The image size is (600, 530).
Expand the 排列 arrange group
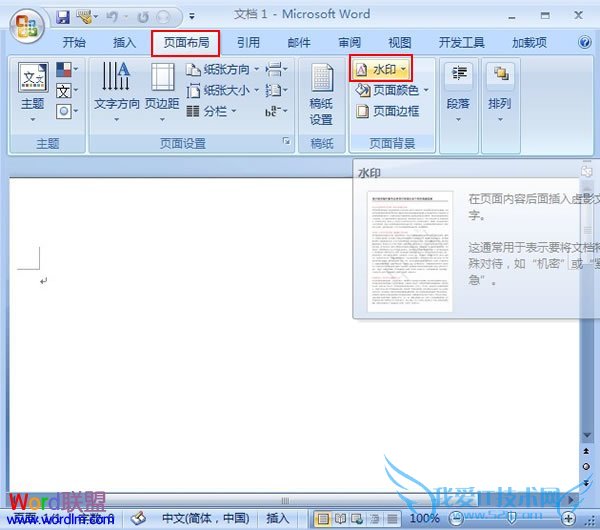[500, 94]
